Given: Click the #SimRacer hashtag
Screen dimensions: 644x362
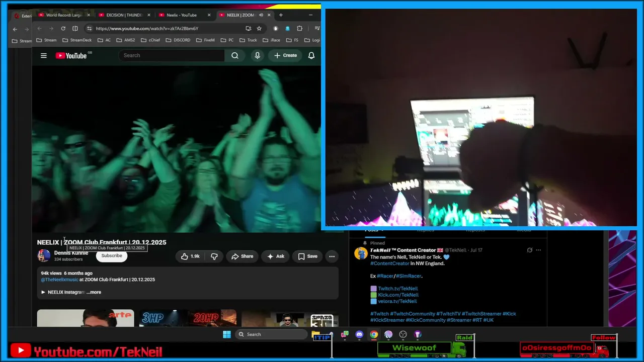Looking at the screenshot, I should point(409,276).
